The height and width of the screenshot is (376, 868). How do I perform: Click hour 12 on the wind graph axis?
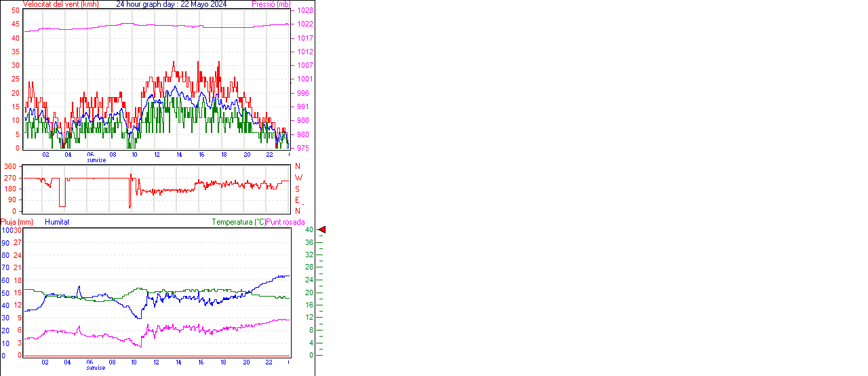pos(157,155)
